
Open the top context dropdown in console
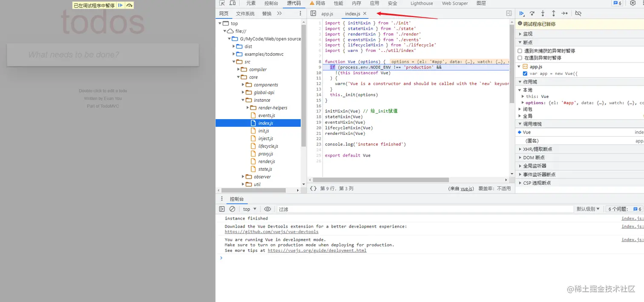pyautogui.click(x=250, y=209)
